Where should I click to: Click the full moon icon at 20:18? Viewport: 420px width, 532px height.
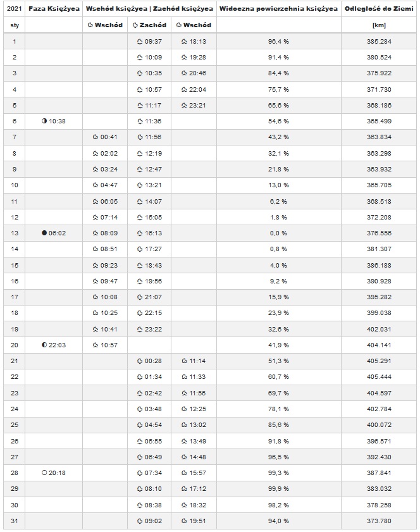44,473
